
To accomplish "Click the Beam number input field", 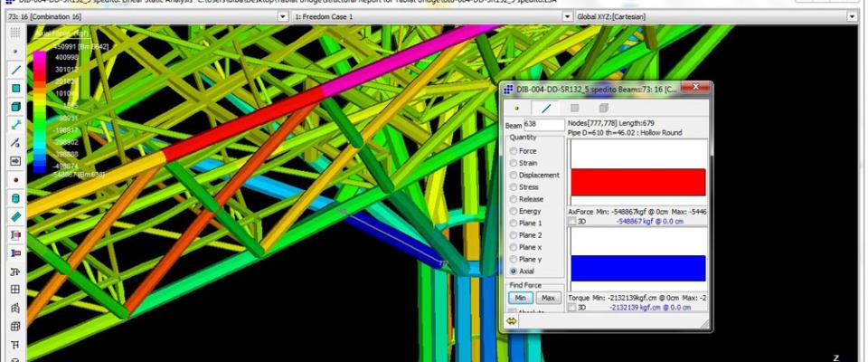I will coord(543,124).
